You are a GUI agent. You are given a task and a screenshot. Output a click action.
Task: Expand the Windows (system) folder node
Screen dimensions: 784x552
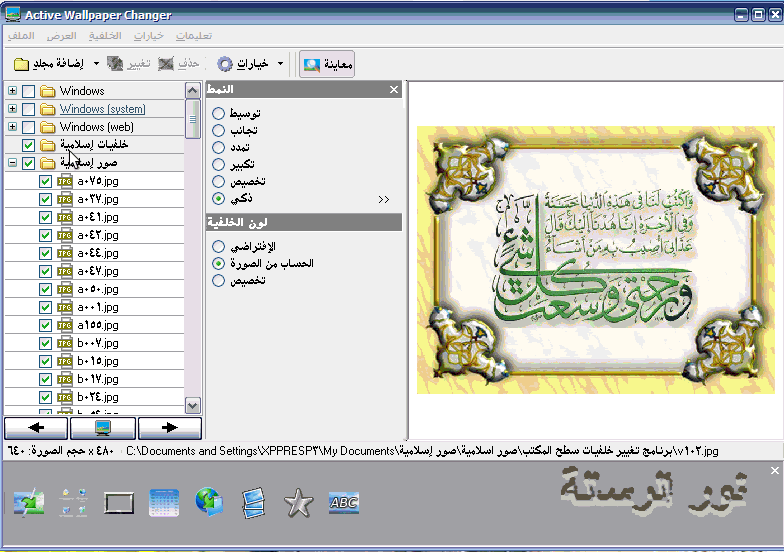coord(12,108)
